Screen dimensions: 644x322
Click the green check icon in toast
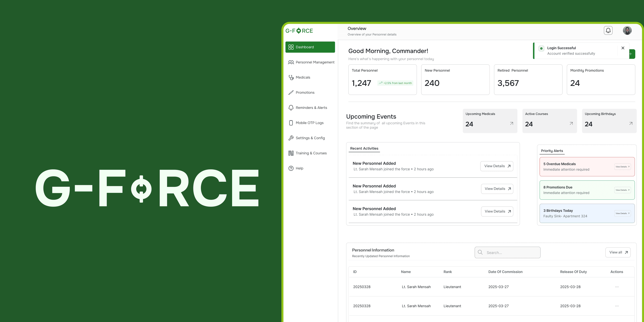tap(541, 48)
